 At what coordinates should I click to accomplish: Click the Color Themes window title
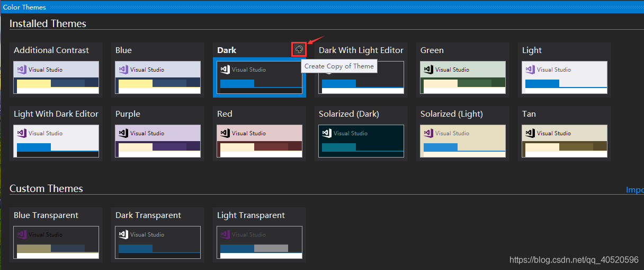coord(24,7)
